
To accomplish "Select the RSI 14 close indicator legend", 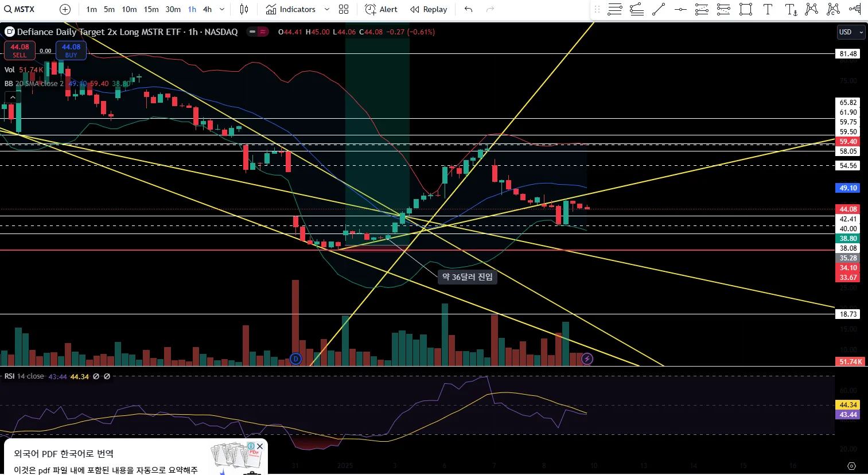I will 24,376.
